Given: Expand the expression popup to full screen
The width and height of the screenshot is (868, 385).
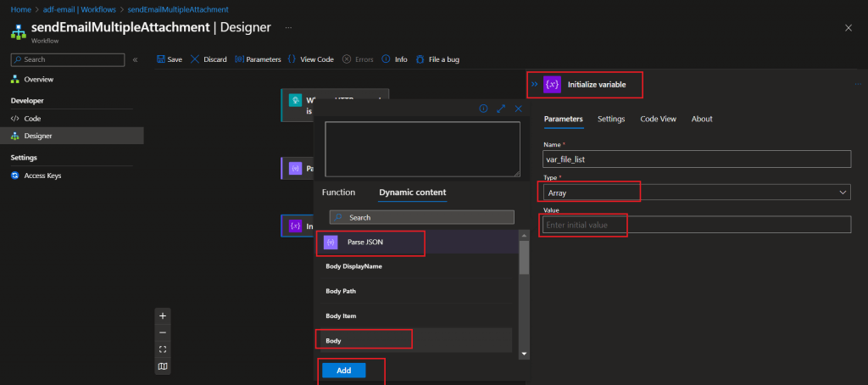Looking at the screenshot, I should click(501, 109).
